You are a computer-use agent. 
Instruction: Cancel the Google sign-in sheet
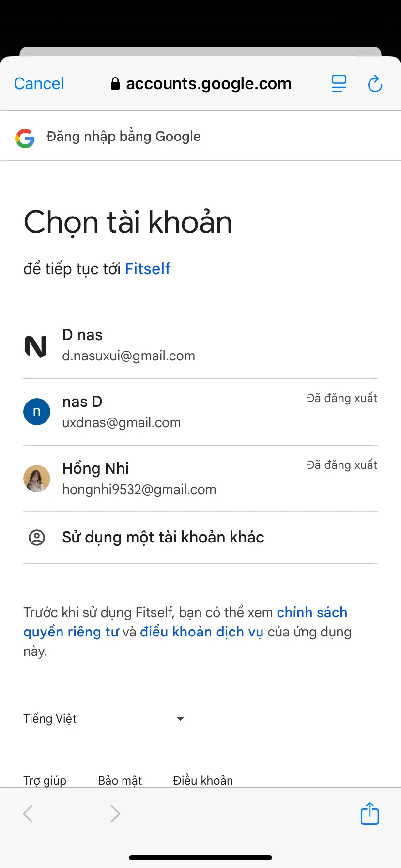tap(39, 83)
